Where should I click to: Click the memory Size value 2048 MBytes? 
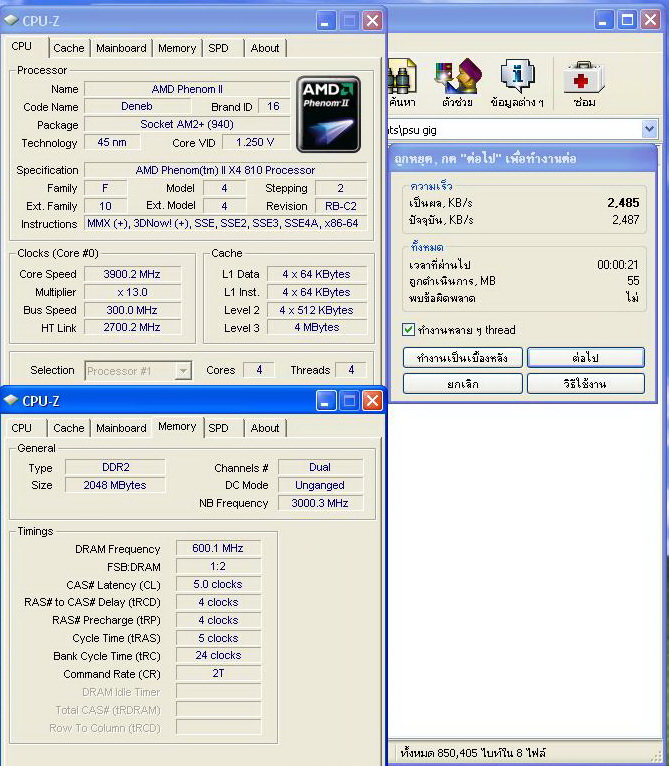pyautogui.click(x=115, y=485)
